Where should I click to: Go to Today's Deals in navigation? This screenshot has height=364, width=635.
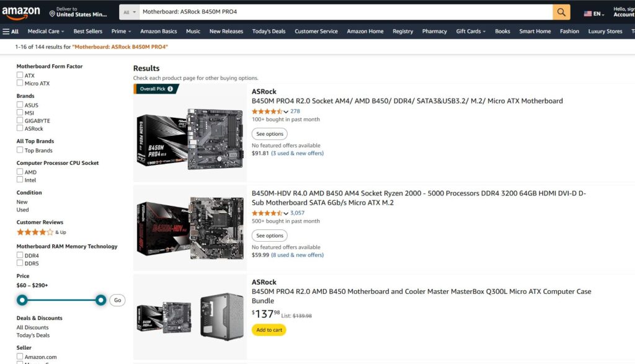pyautogui.click(x=269, y=32)
